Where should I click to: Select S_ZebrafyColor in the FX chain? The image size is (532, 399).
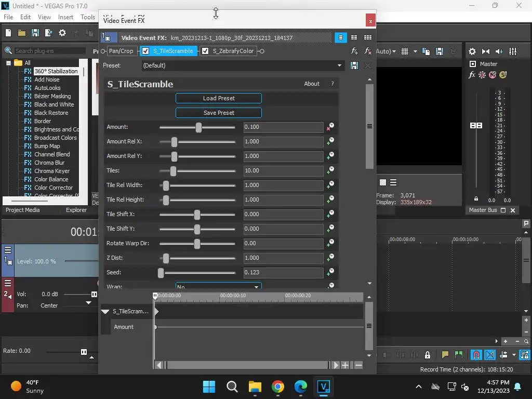pos(233,51)
